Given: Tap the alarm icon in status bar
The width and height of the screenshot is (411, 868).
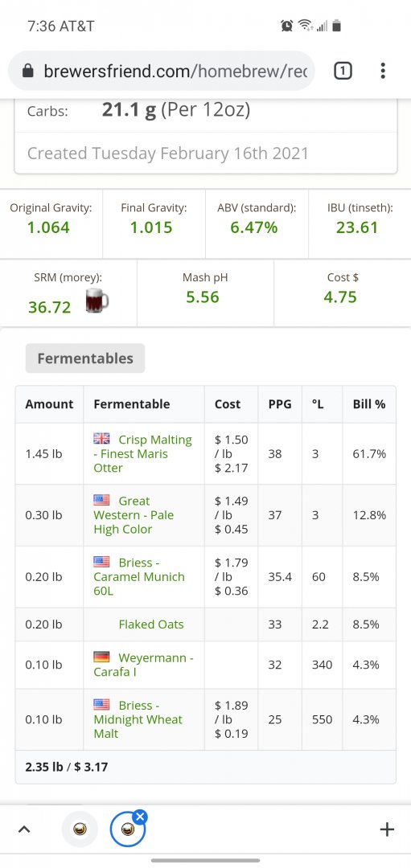Looking at the screenshot, I should pyautogui.click(x=286, y=26).
